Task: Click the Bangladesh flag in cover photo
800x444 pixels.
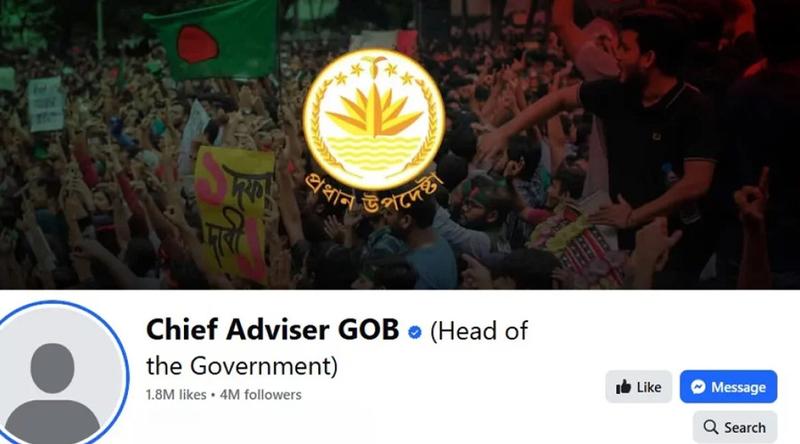Action: [x=211, y=38]
